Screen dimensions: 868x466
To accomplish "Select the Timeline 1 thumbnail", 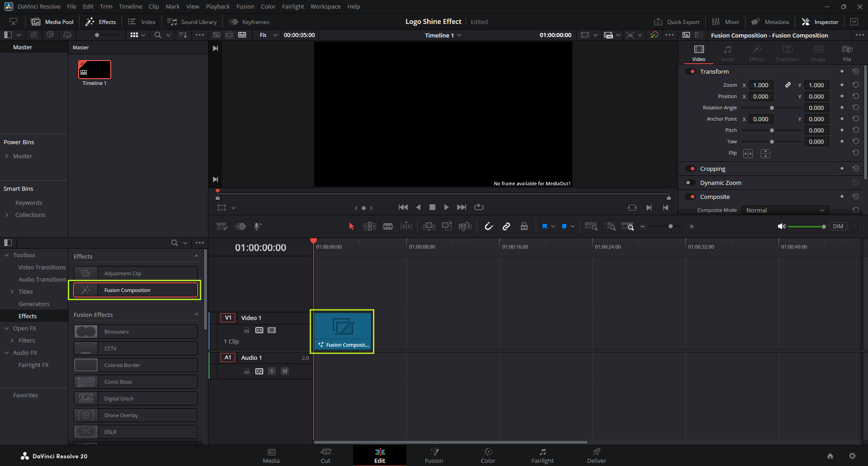I will tap(94, 70).
